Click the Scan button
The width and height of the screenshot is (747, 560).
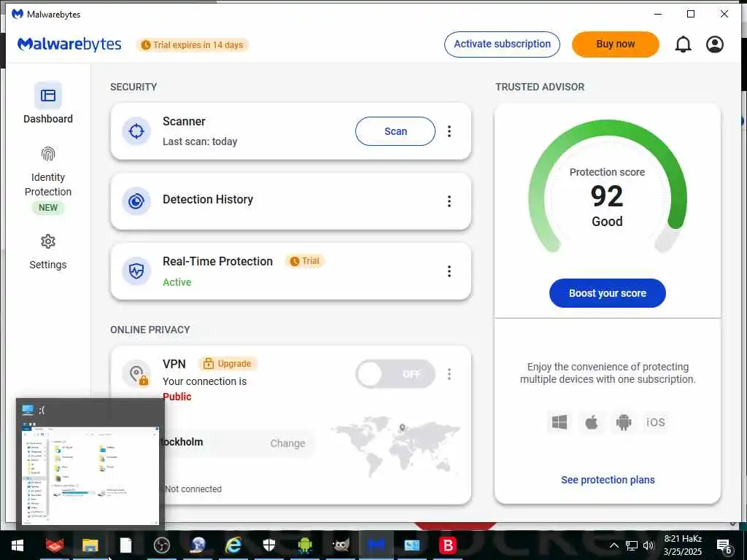click(395, 131)
